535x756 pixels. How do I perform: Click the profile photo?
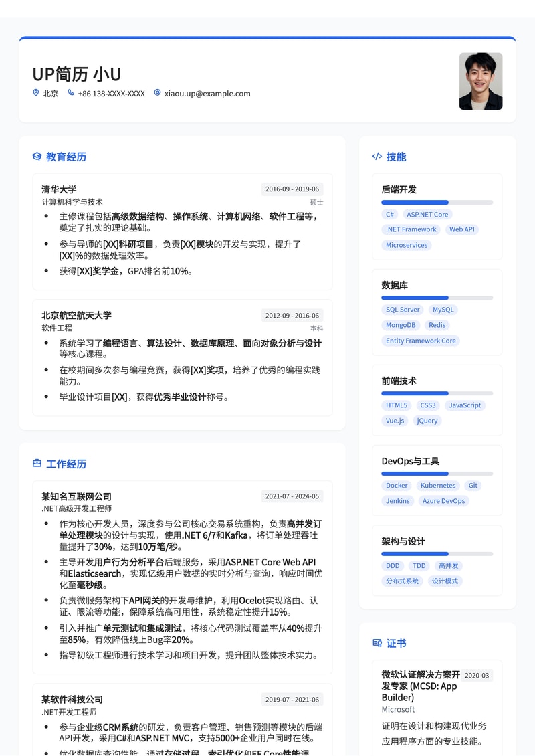[480, 81]
